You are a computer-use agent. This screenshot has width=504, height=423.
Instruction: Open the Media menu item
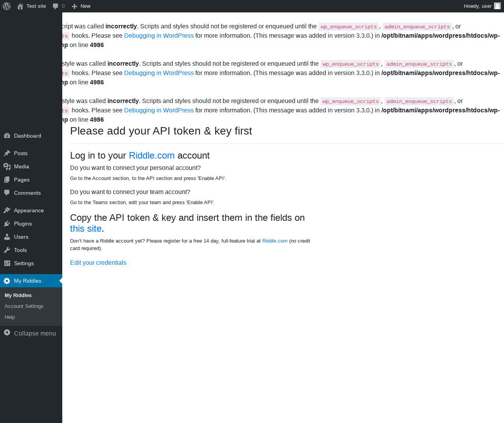[x=31, y=166]
